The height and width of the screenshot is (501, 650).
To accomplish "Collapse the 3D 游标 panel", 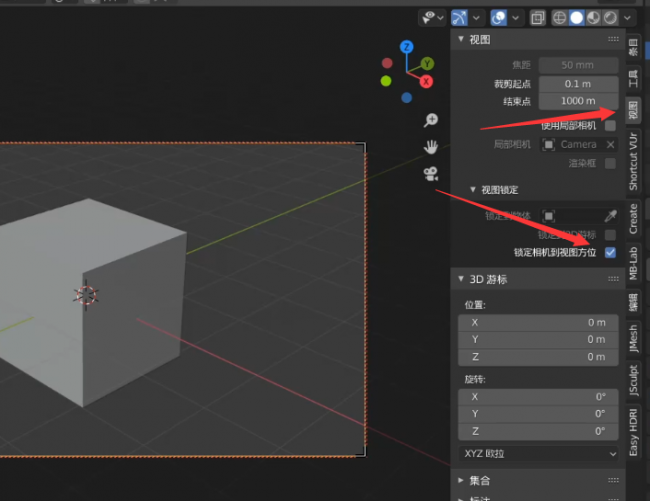I will [461, 279].
